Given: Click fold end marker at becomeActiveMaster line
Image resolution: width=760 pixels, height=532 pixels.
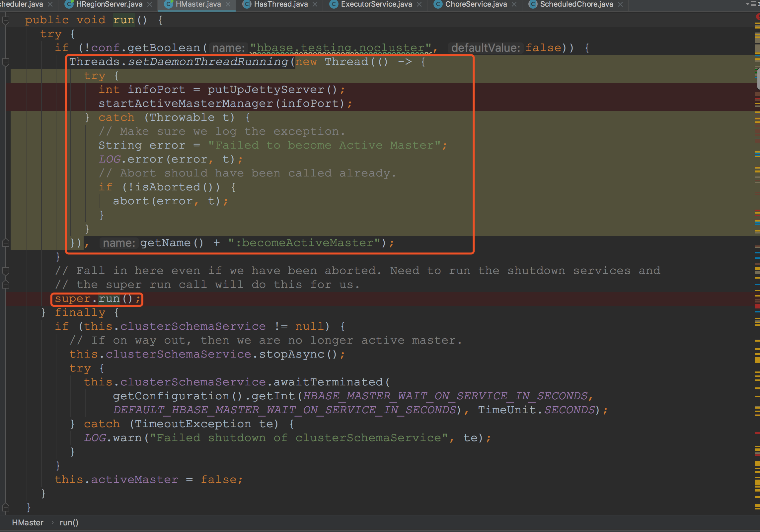Looking at the screenshot, I should [5, 243].
